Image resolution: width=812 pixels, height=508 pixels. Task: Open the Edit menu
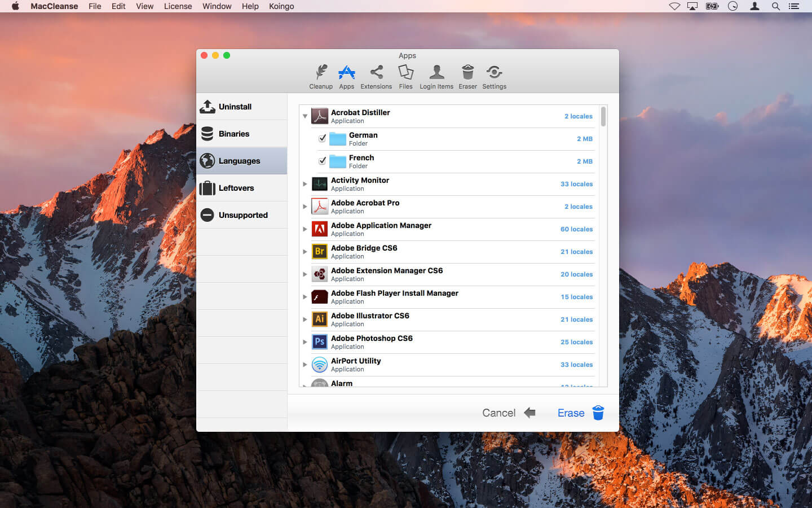[x=118, y=6]
